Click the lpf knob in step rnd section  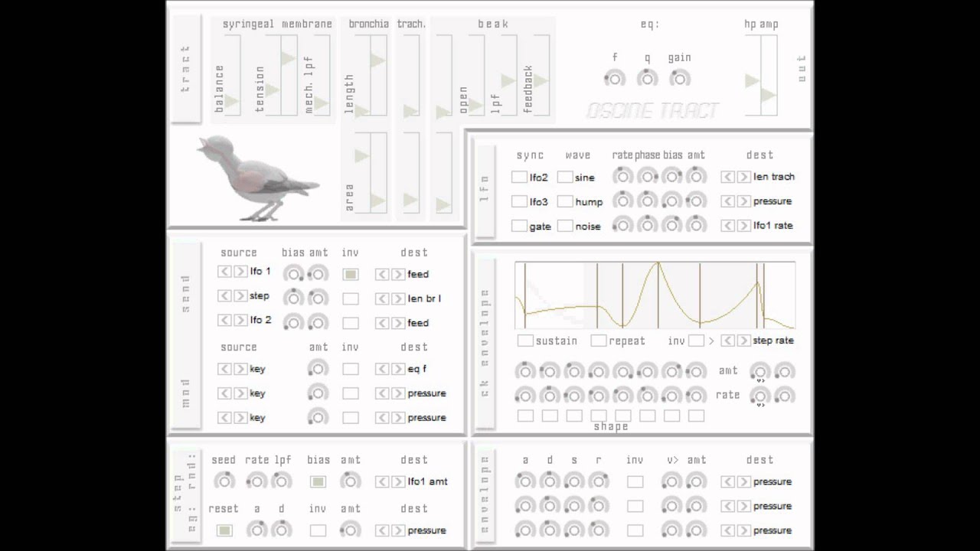[281, 481]
